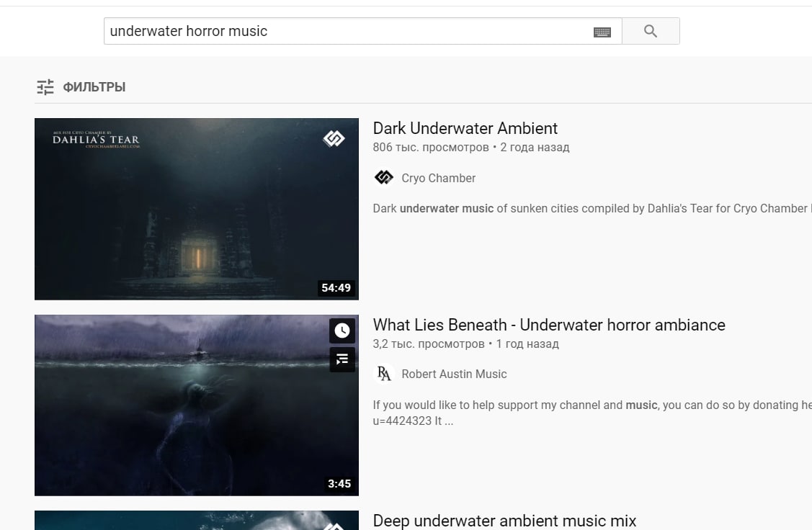Open 'Dark Underwater Ambient' title link

tap(465, 128)
